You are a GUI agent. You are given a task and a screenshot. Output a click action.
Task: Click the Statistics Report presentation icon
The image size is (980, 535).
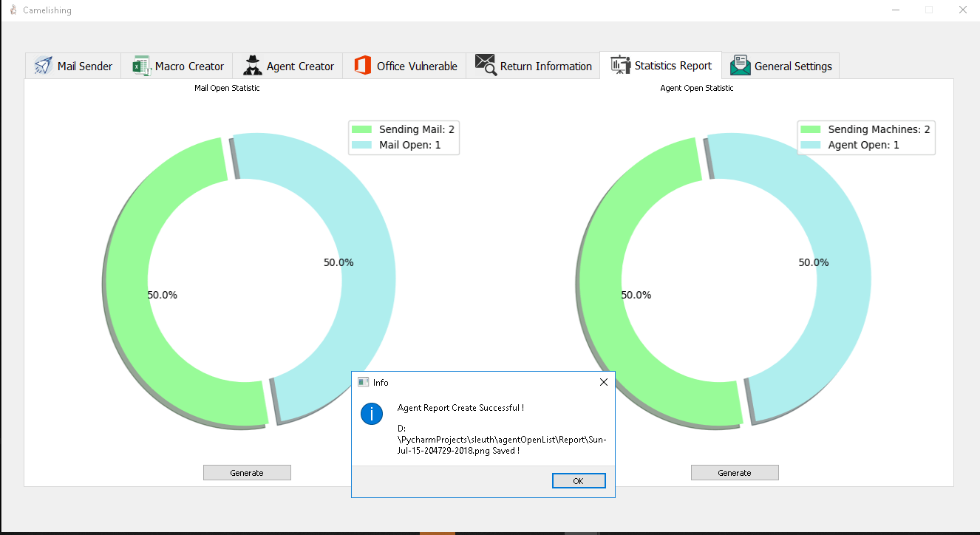coord(620,65)
